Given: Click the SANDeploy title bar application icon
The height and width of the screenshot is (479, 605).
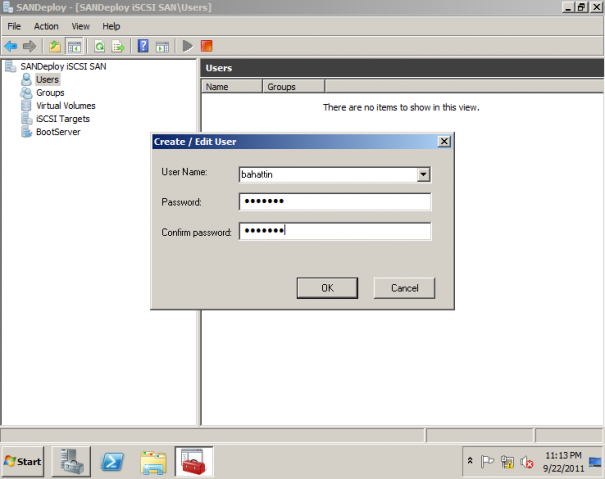Looking at the screenshot, I should coord(8,7).
